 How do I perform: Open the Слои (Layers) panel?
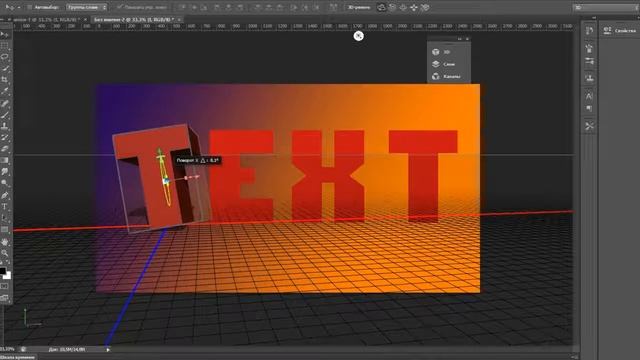[443, 64]
